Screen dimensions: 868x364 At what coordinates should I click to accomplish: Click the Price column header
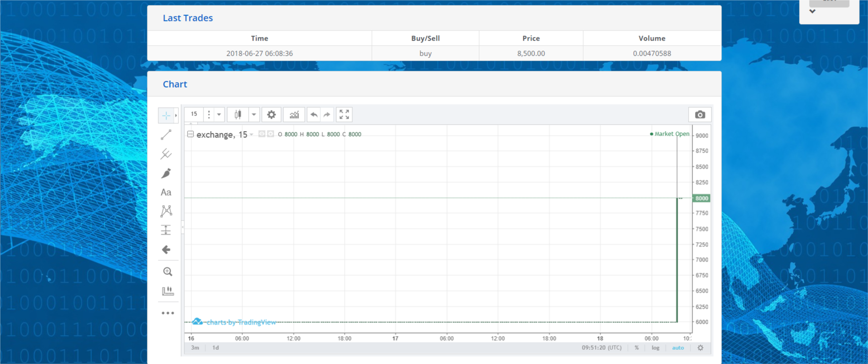coord(531,38)
